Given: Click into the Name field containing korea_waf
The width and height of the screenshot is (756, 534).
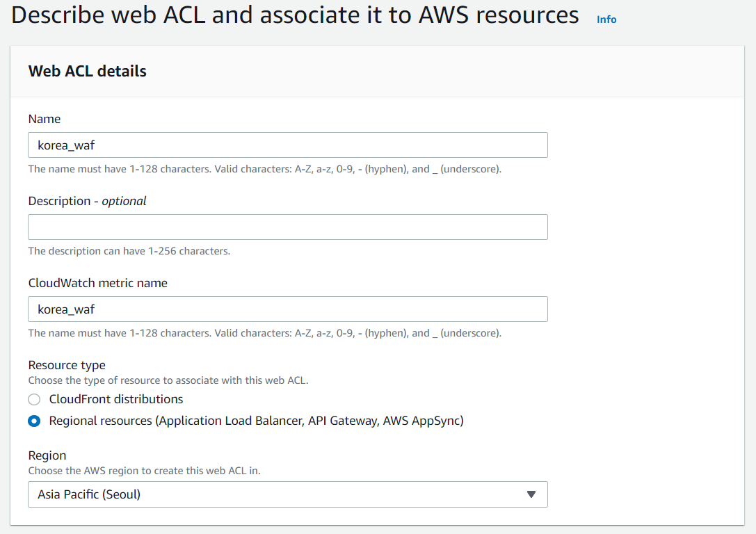Looking at the screenshot, I should click(x=287, y=145).
